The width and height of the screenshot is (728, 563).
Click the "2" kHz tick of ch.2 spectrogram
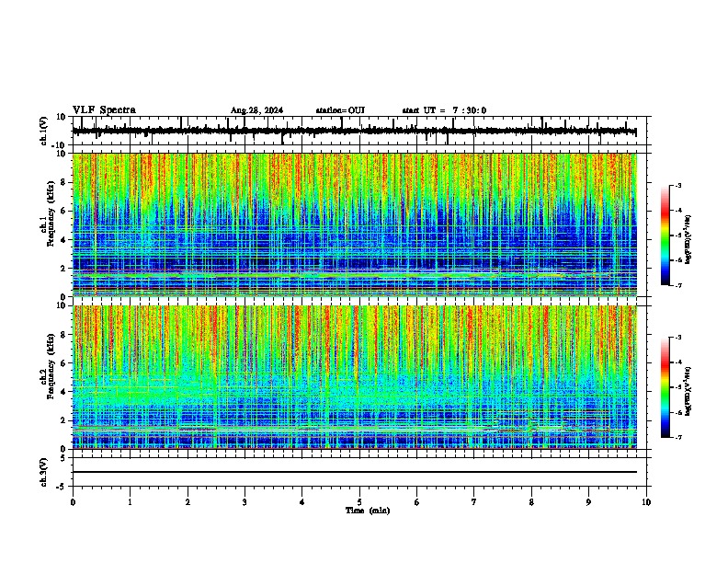pos(63,420)
